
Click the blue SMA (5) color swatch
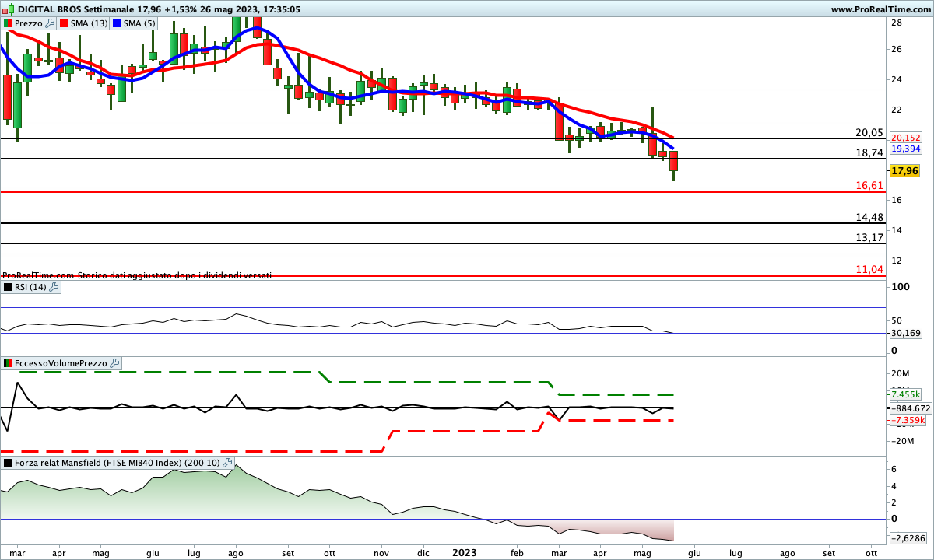coord(116,23)
